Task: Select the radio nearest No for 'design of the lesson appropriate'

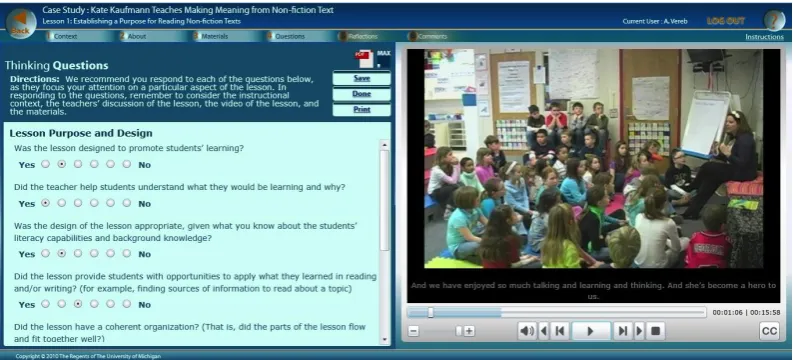Action: [126, 253]
